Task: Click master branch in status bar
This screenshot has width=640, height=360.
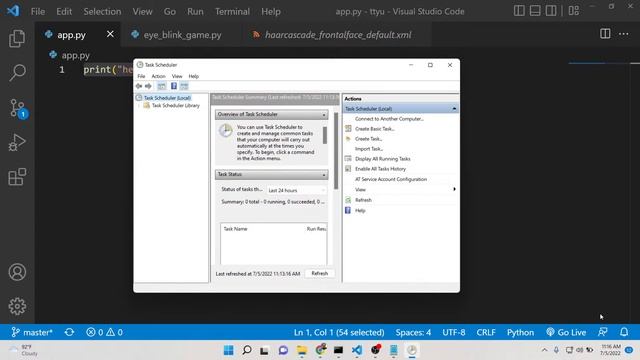Action: pyautogui.click(x=32, y=332)
